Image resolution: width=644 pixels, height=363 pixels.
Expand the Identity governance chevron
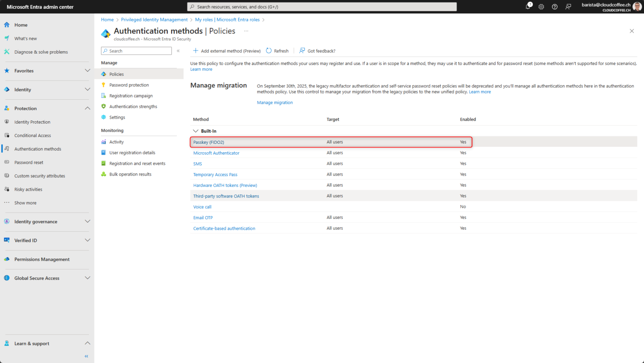coord(87,221)
